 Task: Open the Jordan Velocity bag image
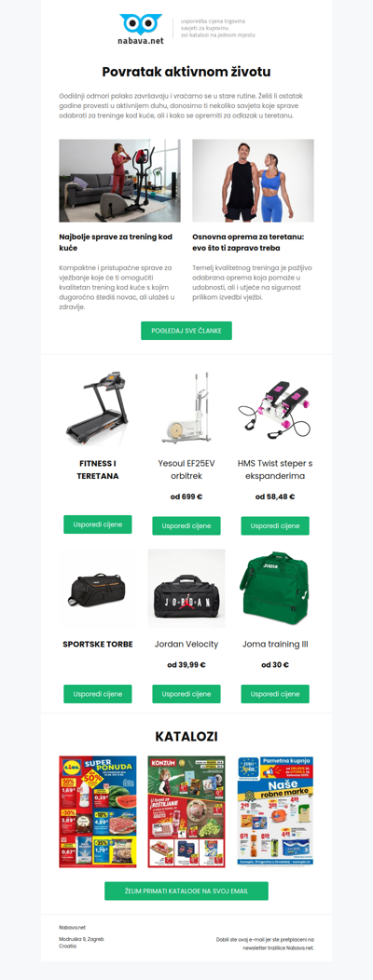[x=186, y=589]
